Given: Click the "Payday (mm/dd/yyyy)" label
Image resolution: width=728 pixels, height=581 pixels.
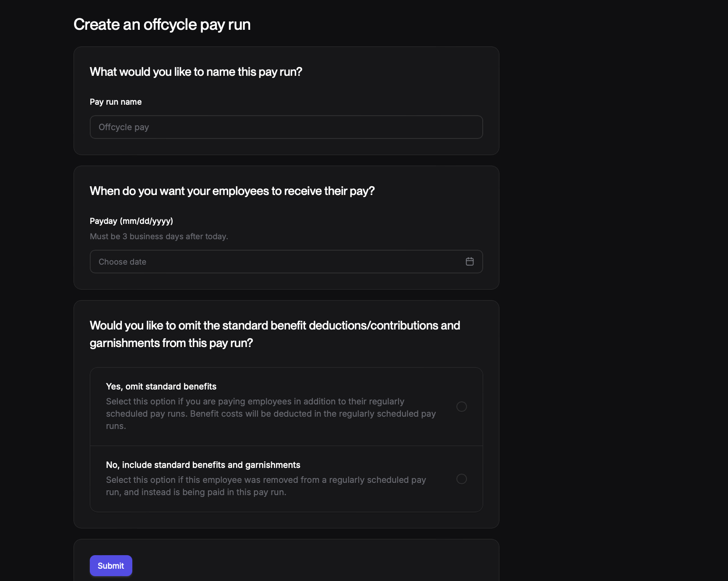Looking at the screenshot, I should click(131, 221).
